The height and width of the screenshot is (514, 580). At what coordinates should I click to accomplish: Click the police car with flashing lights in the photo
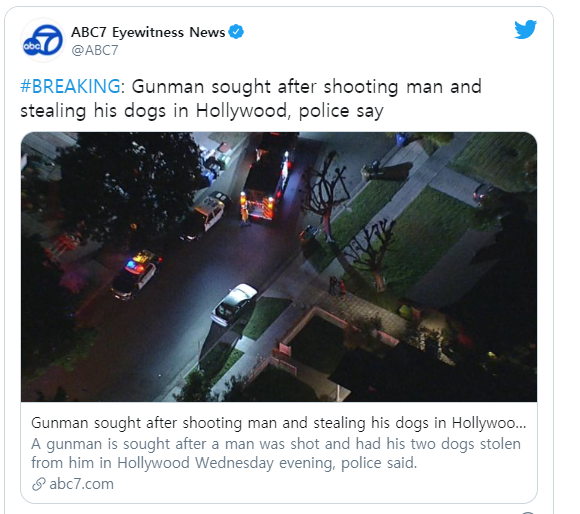[136, 274]
